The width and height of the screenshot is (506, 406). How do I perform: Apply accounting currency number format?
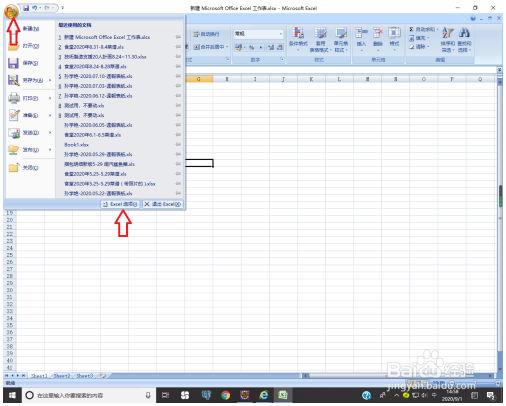[238, 48]
